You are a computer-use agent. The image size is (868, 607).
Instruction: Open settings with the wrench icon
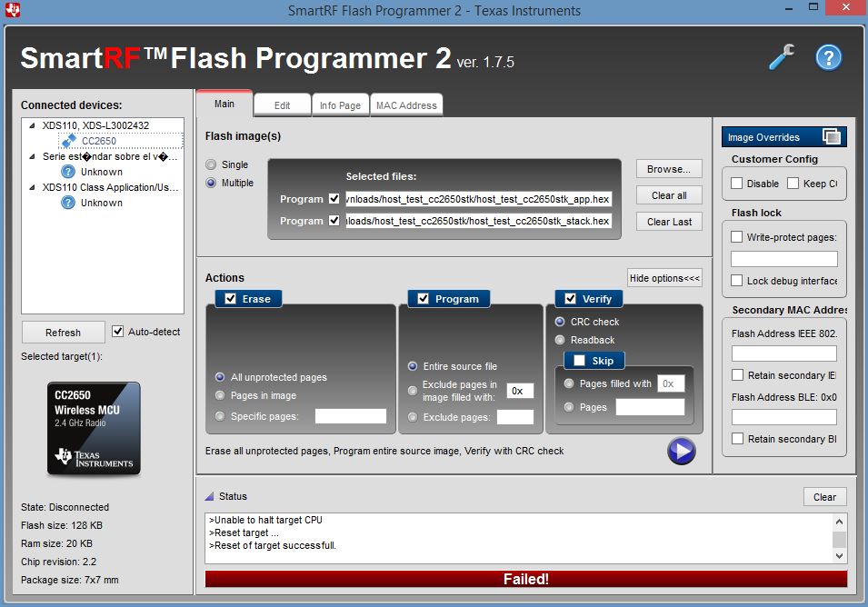782,57
